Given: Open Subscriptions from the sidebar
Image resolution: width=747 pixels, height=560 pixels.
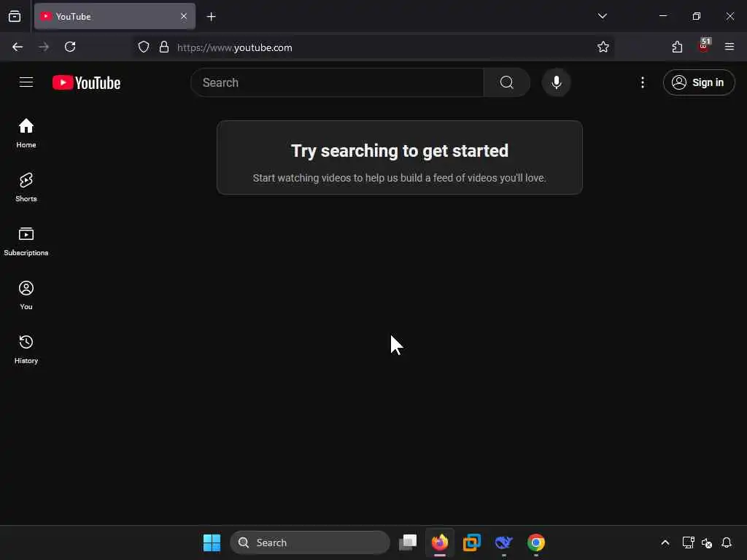Looking at the screenshot, I should pos(26,241).
